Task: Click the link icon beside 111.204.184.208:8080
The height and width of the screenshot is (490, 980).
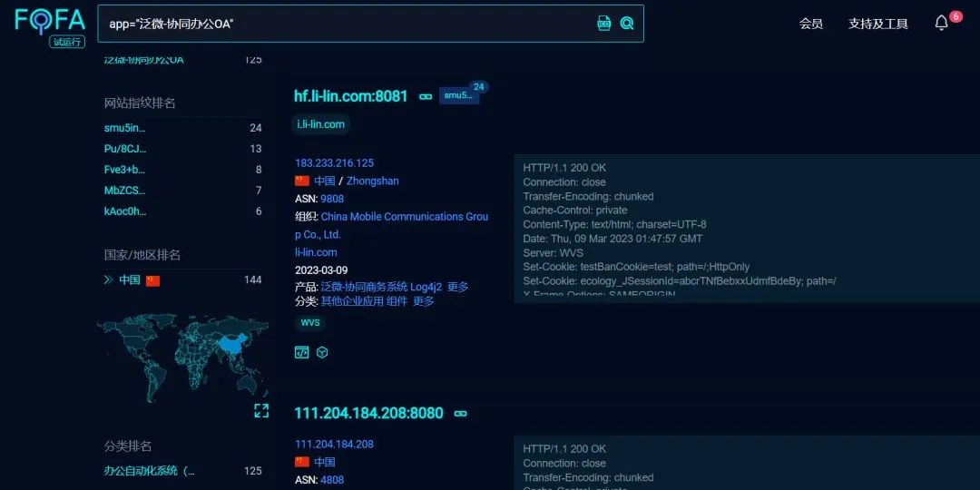Action: (x=461, y=413)
